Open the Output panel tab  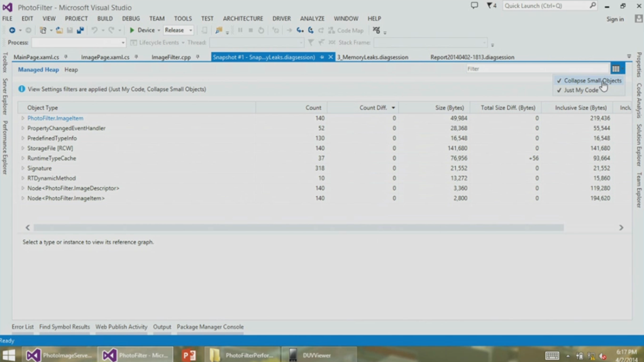click(x=162, y=327)
